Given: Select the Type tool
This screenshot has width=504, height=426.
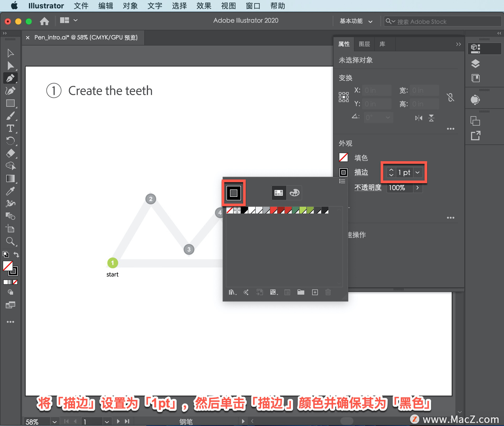Looking at the screenshot, I should pyautogui.click(x=10, y=128).
